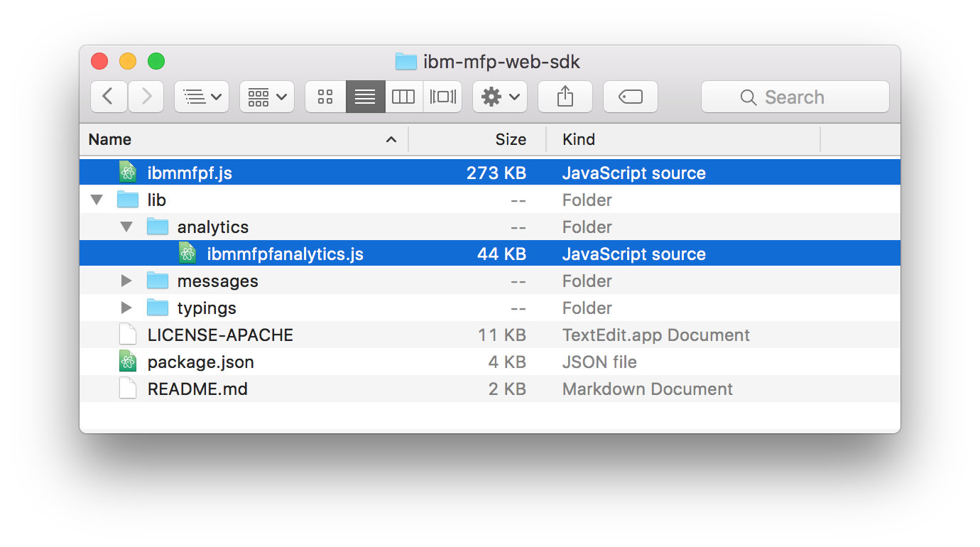Open the Action gear menu
Viewport: 980px width, 547px height.
[x=499, y=97]
